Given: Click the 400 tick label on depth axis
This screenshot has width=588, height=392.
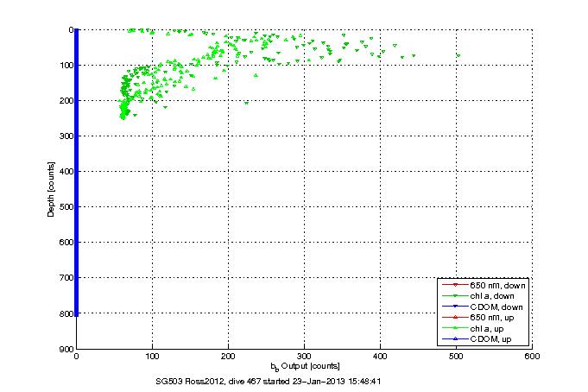Looking at the screenshot, I should click(x=66, y=172).
